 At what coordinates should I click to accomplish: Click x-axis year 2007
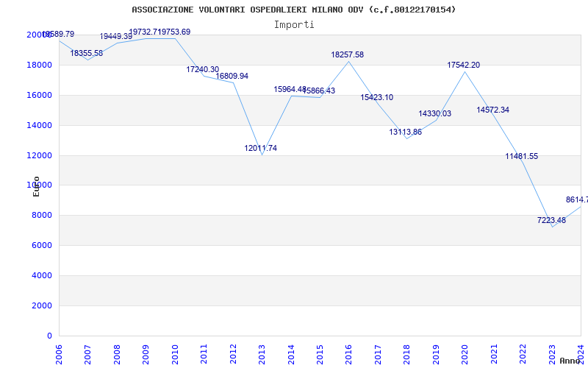click(87, 354)
